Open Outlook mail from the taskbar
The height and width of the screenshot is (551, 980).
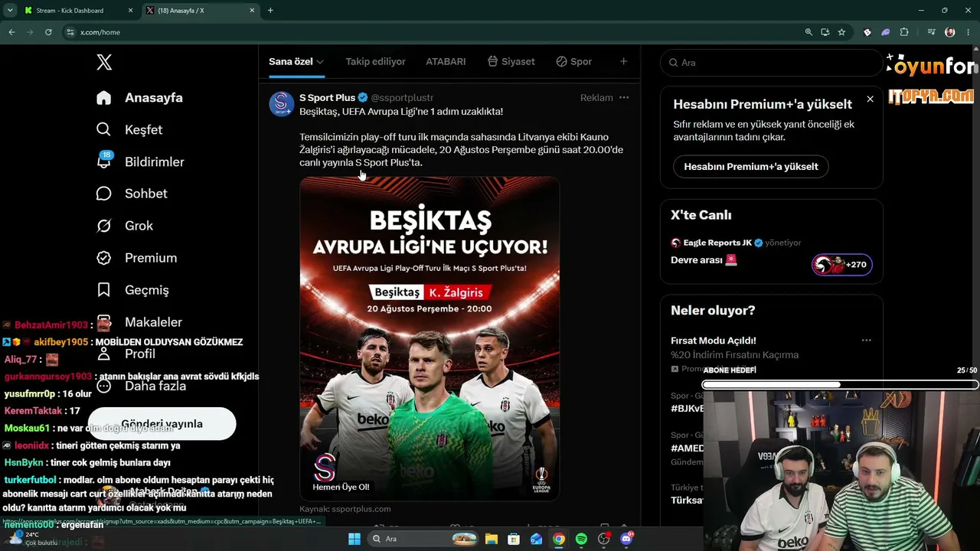click(536, 539)
